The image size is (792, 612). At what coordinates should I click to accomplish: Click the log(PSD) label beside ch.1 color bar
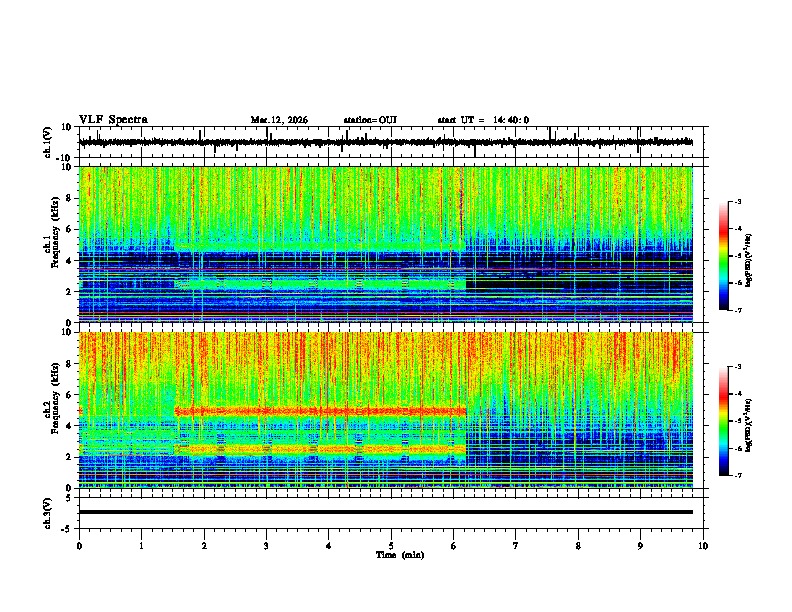coord(749,260)
